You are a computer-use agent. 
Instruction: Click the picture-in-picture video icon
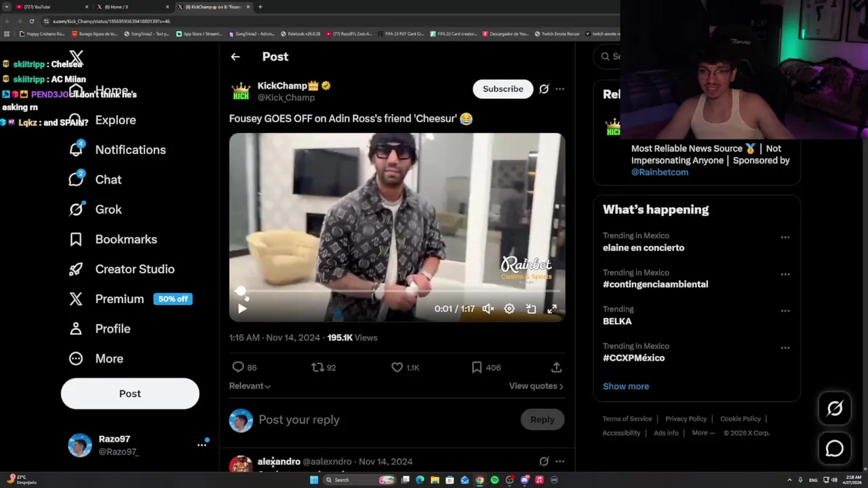pyautogui.click(x=531, y=309)
